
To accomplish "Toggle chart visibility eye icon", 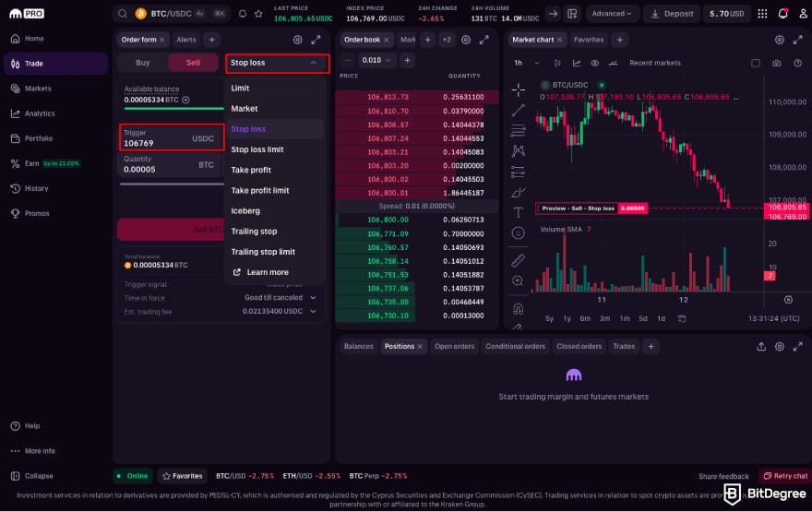I will click(x=594, y=63).
